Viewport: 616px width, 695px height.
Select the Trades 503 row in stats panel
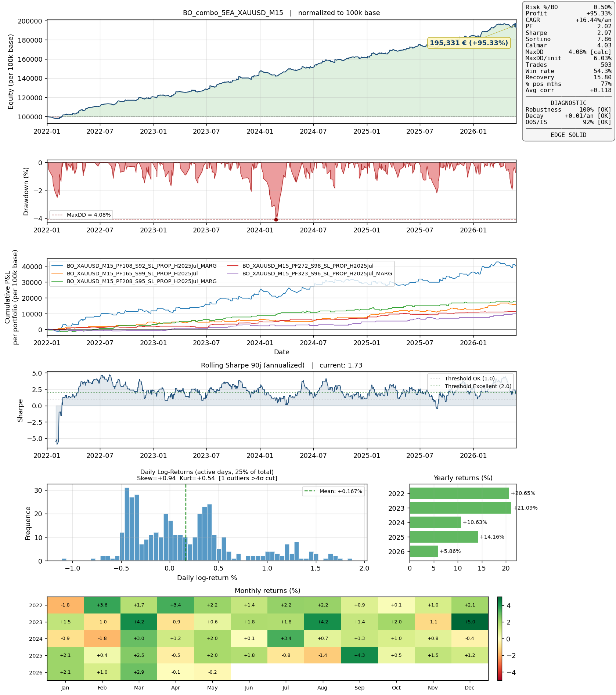coord(568,65)
